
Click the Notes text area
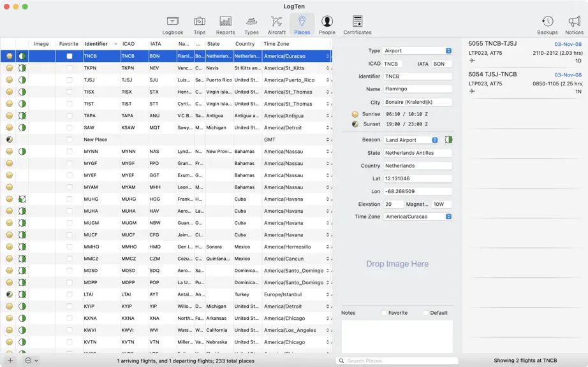pyautogui.click(x=397, y=336)
